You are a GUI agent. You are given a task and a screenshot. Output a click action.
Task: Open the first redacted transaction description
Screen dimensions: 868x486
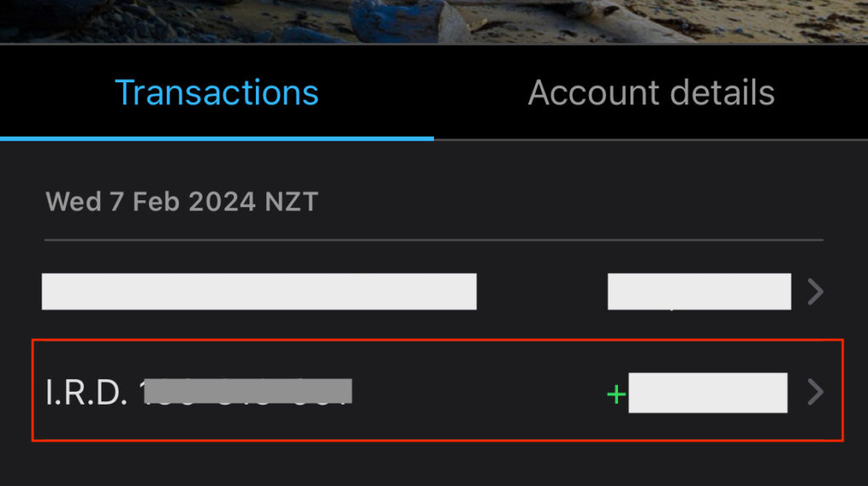pos(259,292)
